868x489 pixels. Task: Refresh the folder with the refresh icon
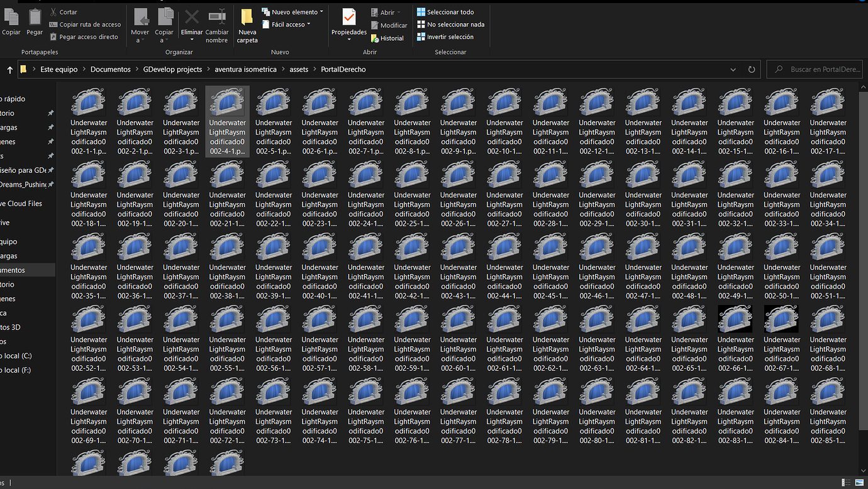[752, 69]
